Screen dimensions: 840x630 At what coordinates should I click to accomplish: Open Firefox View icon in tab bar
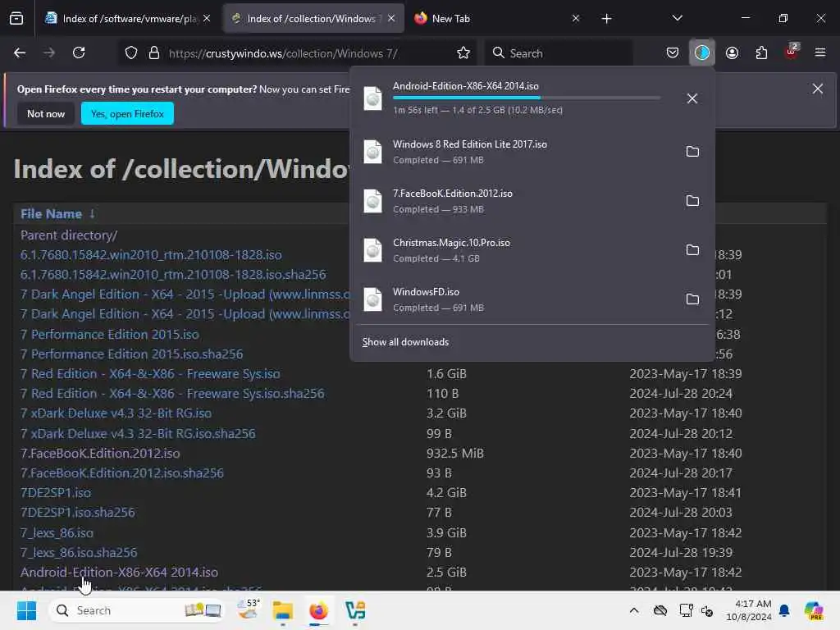click(x=16, y=19)
